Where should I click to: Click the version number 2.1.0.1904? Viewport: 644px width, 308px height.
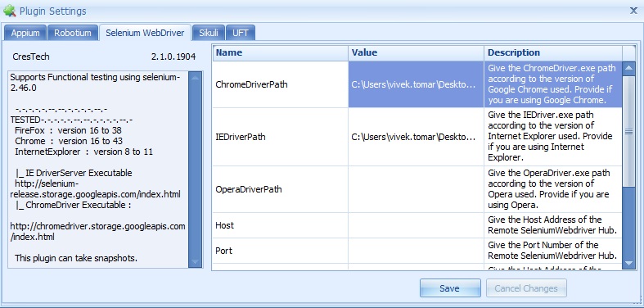click(173, 57)
